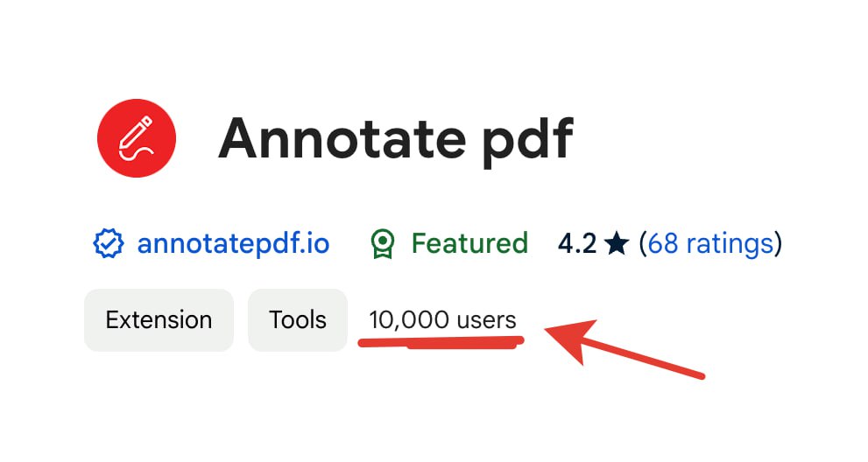Click the star icon beside 4.2
Screen dimensions: 868x462
pos(617,243)
